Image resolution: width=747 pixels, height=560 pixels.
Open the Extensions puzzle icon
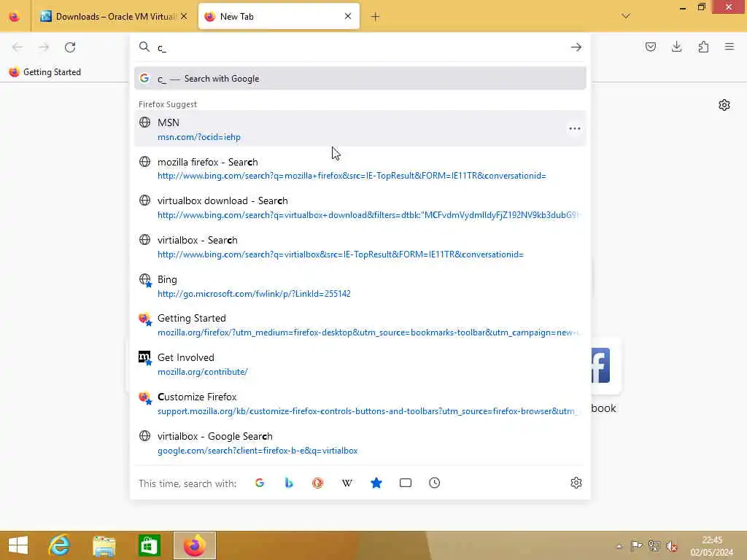703,47
